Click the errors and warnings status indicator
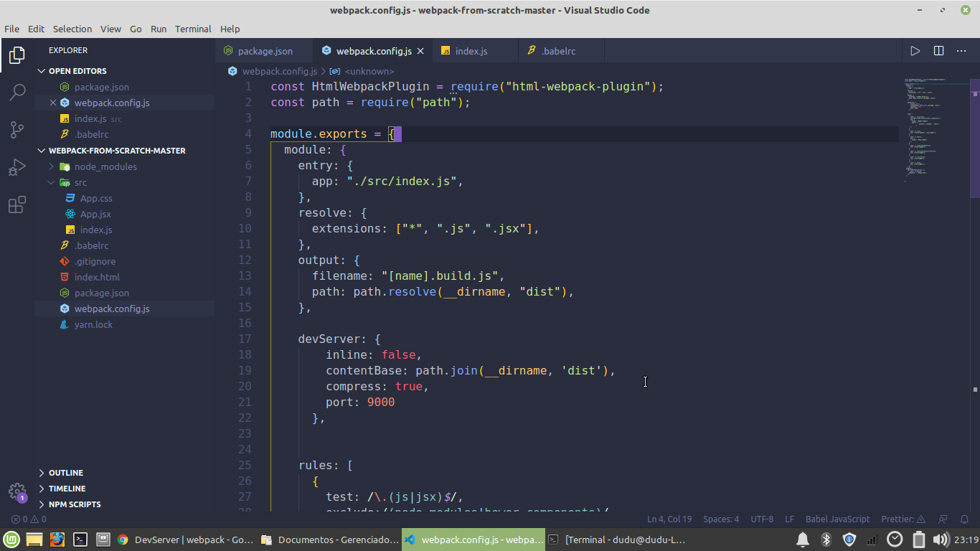Image resolution: width=980 pixels, height=551 pixels. (29, 519)
